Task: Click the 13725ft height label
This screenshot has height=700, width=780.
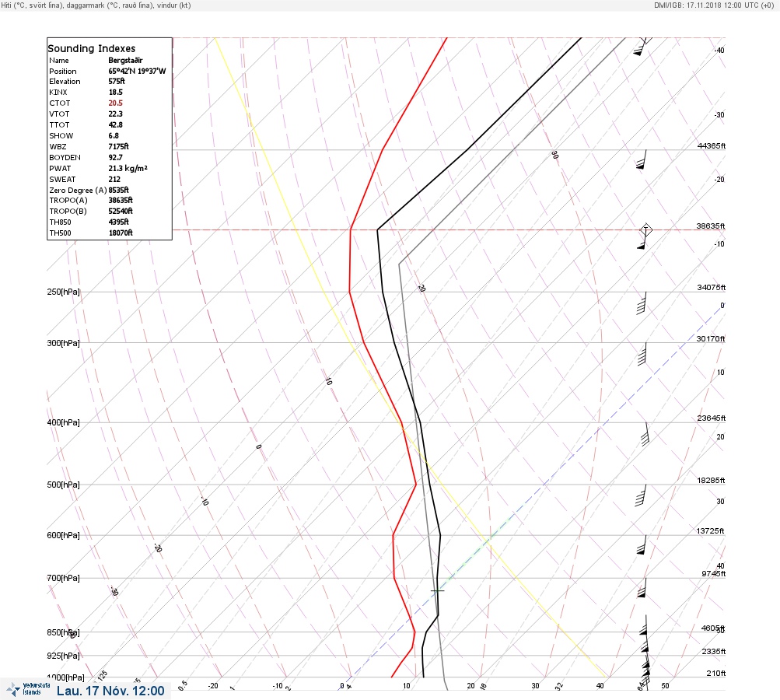Action: pos(710,531)
